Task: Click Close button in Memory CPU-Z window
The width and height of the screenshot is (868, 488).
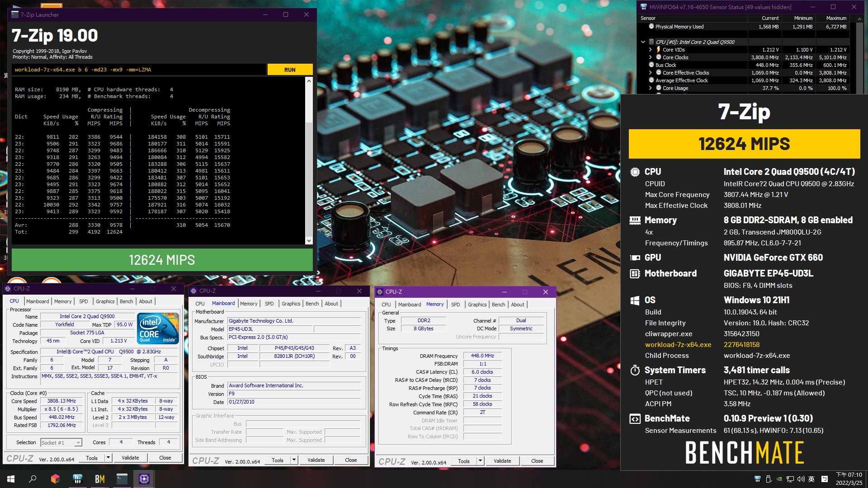Action: (537, 461)
